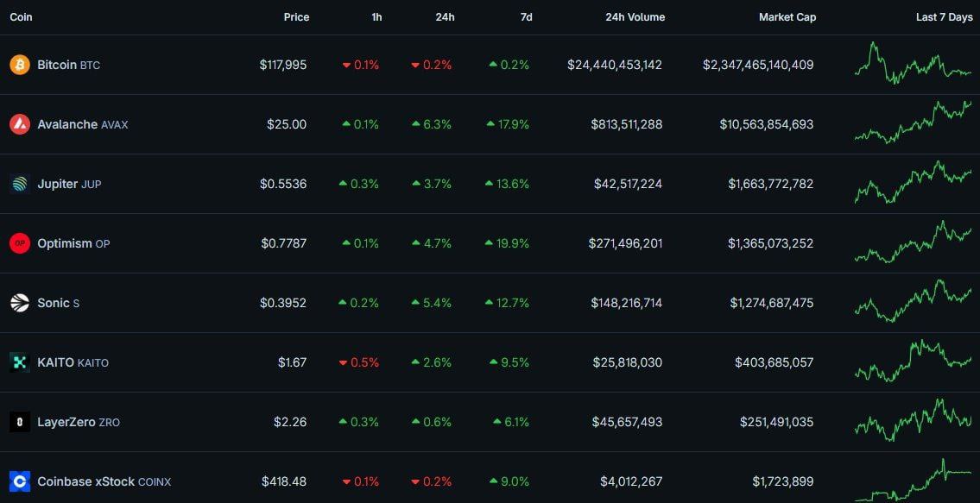The image size is (980, 503).
Task: Click Bitcoin market cap $2,347,465,140,409
Action: pyautogui.click(x=758, y=65)
